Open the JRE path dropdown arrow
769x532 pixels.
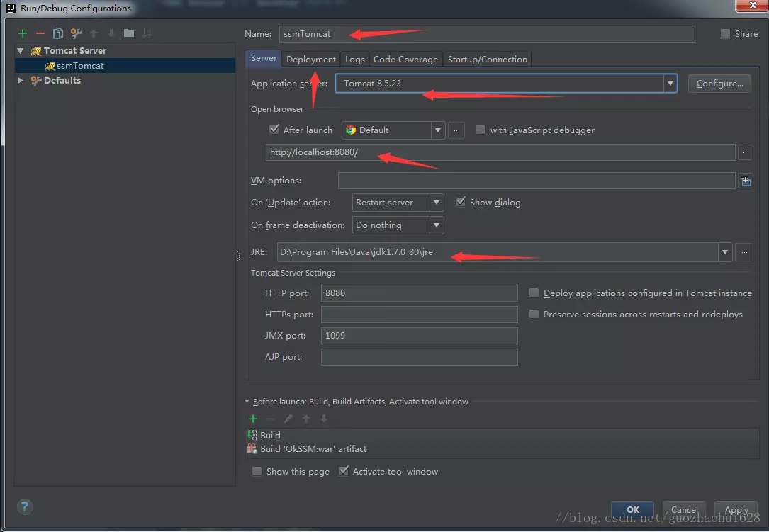click(x=725, y=252)
